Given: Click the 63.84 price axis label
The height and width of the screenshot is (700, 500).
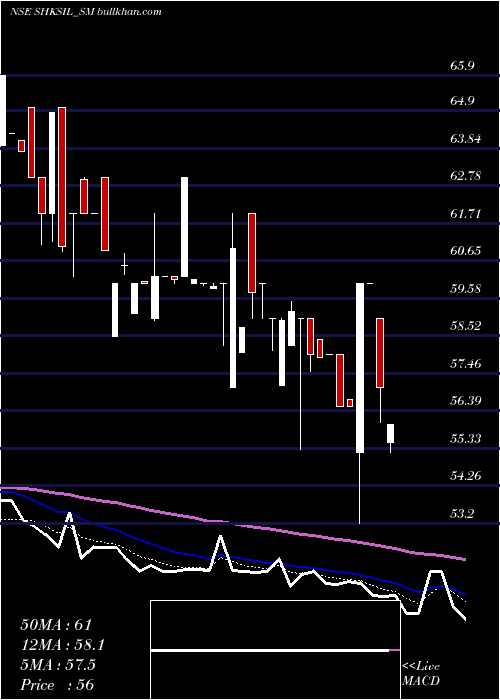Looking at the screenshot, I should [x=466, y=139].
